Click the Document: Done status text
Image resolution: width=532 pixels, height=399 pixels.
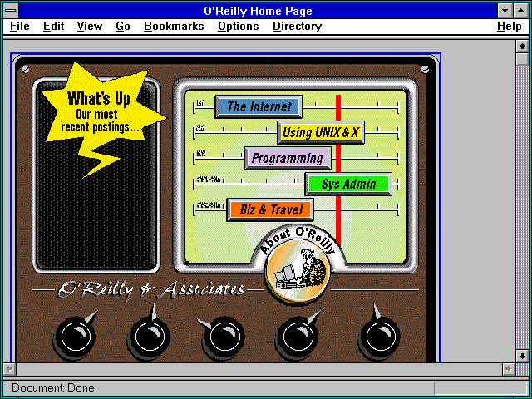[x=53, y=387]
